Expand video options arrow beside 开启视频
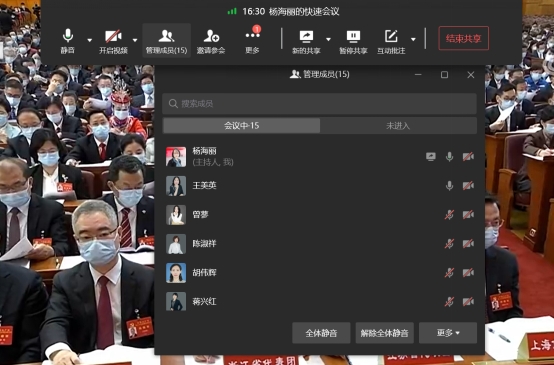This screenshot has width=554, height=365. [x=135, y=40]
